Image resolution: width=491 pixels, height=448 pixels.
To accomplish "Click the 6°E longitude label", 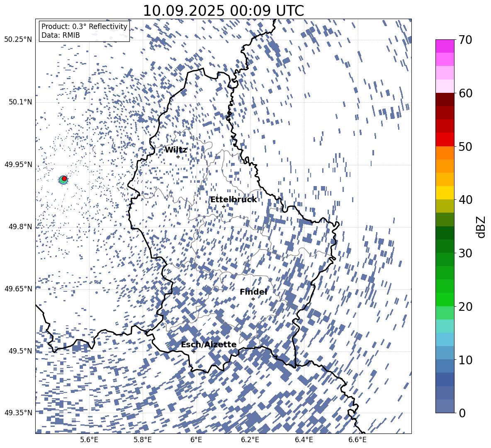I will (196, 440).
